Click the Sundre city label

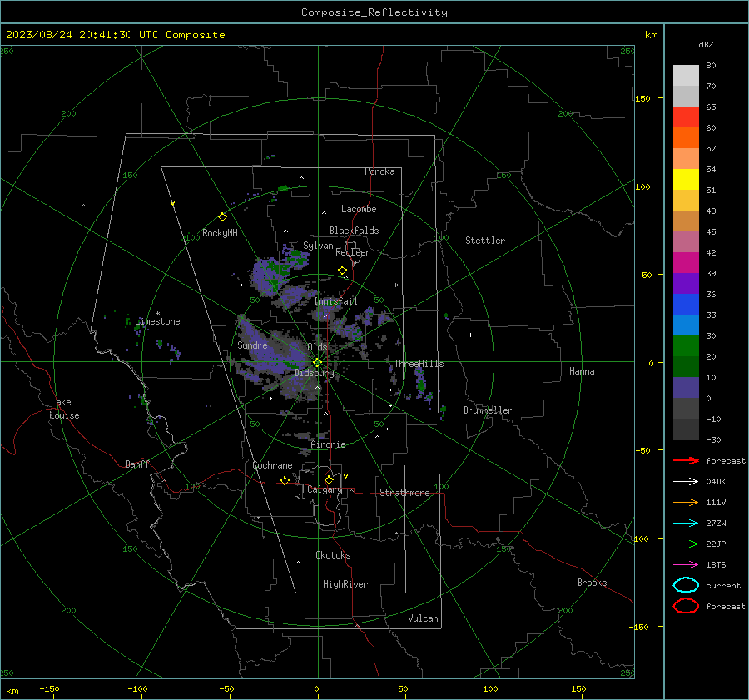click(x=252, y=345)
